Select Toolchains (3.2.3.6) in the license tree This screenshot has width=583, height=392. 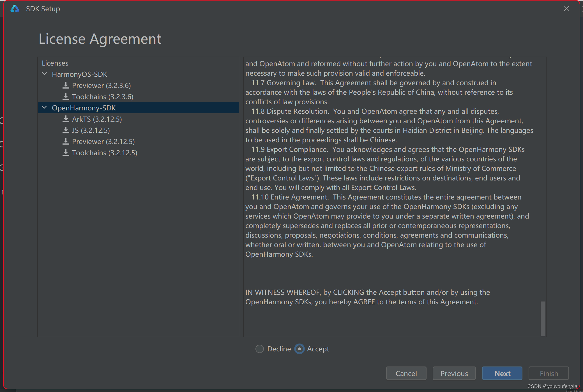coord(103,97)
